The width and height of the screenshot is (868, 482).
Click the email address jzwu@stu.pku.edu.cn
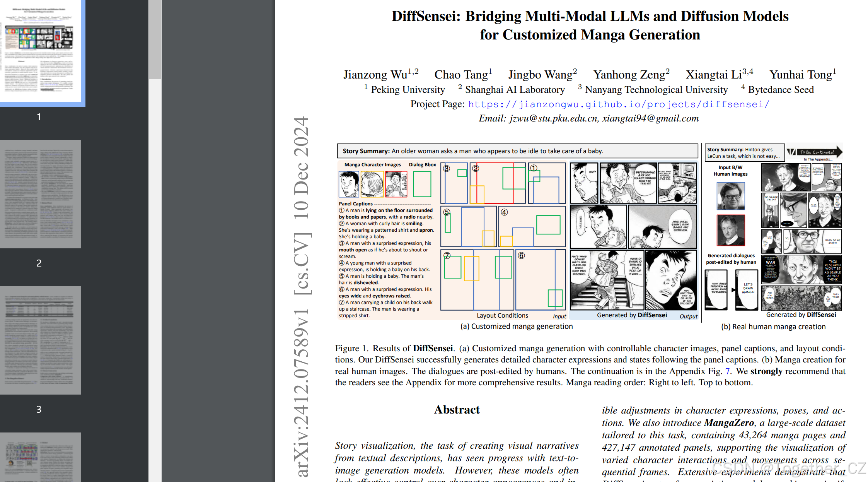553,118
